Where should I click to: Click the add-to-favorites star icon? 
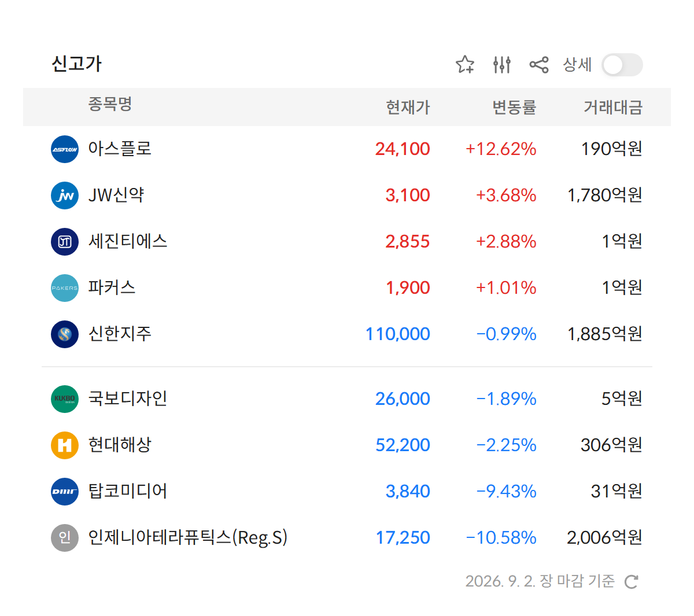tap(465, 64)
